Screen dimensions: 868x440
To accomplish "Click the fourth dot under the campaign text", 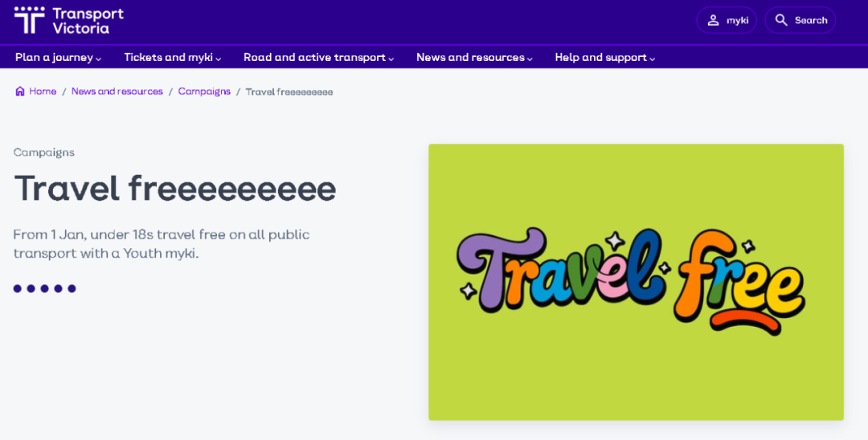I will click(x=58, y=288).
